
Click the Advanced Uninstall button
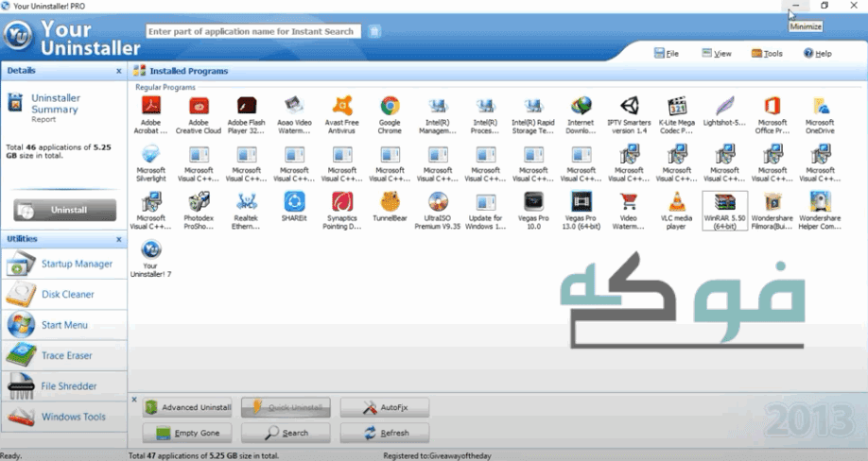pyautogui.click(x=187, y=407)
